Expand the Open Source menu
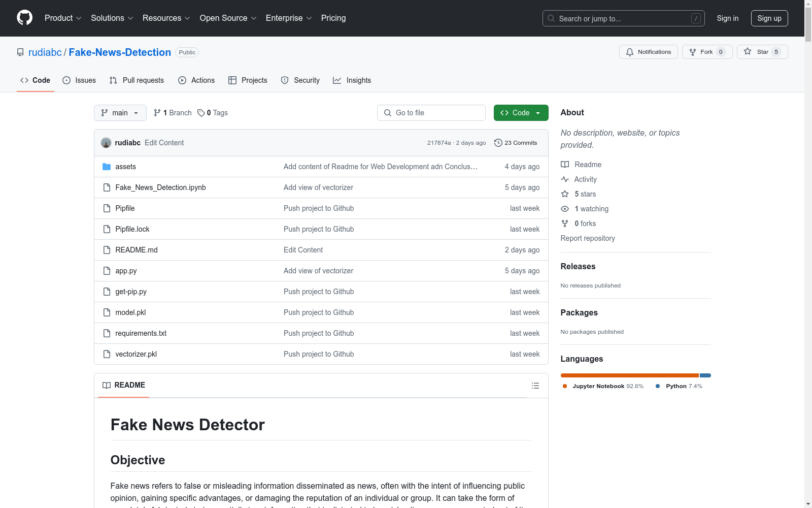Viewport: 812px width, 508px height. pos(228,18)
